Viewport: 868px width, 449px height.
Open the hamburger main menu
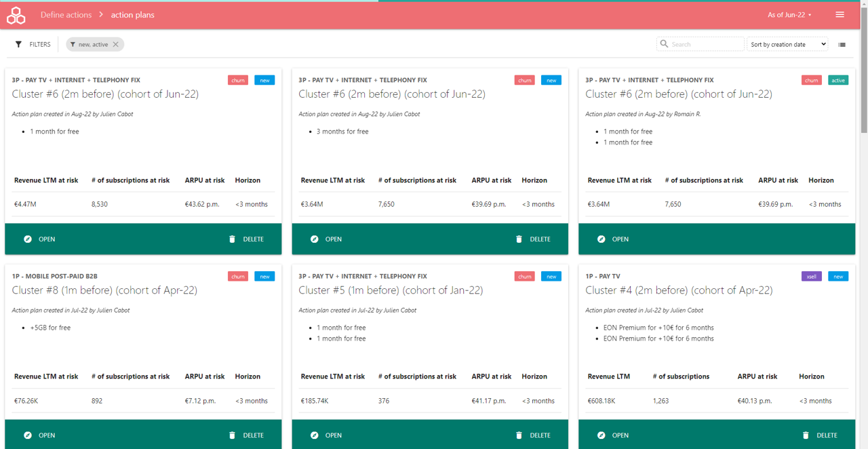(840, 15)
